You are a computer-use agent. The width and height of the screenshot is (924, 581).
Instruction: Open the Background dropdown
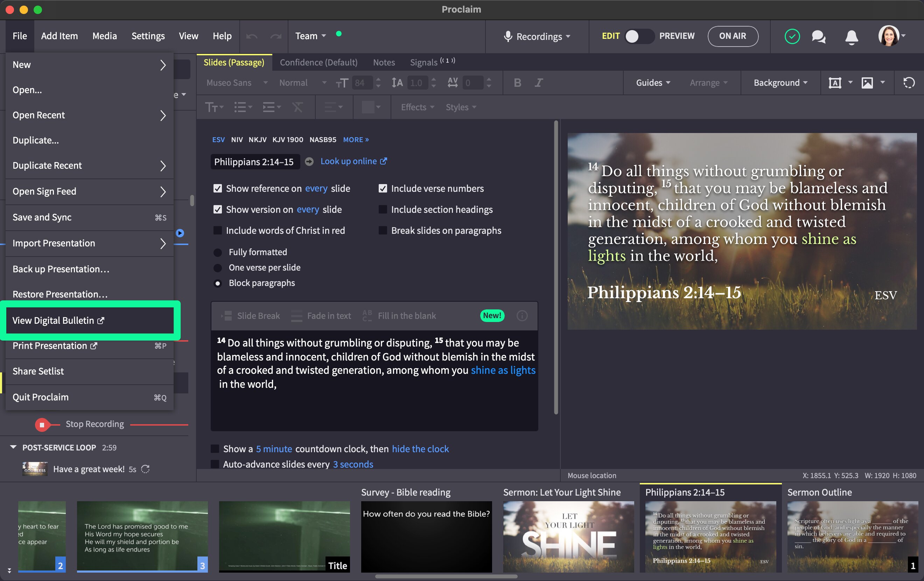click(x=780, y=83)
